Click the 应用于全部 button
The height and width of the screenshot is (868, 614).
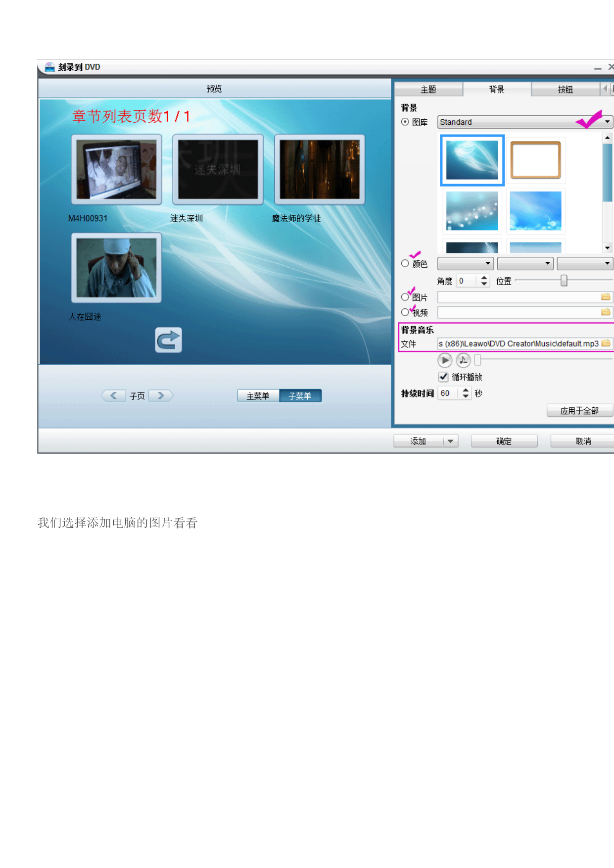(579, 411)
